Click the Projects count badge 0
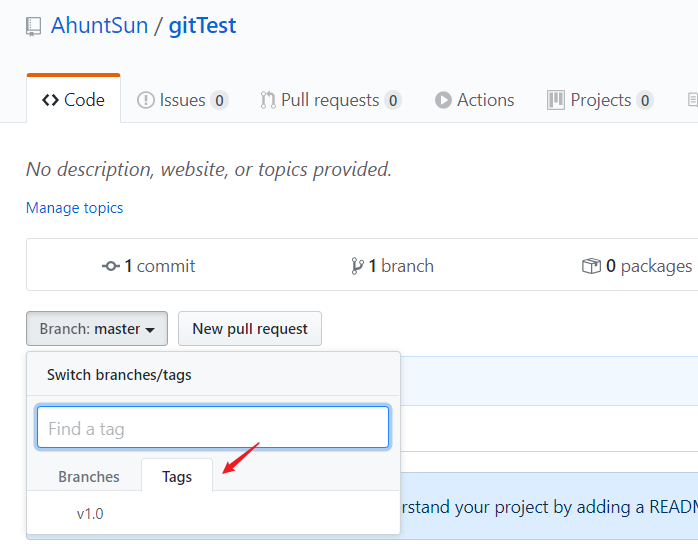 pyautogui.click(x=645, y=101)
